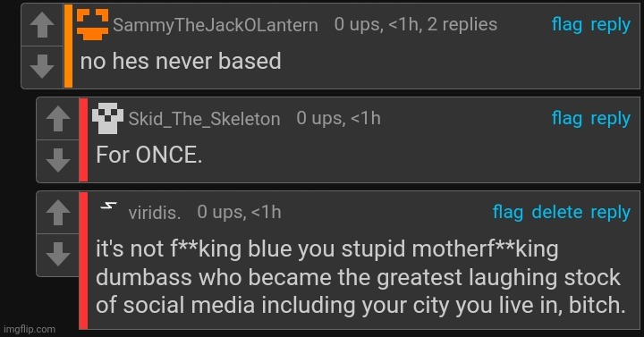Downvote SammyTheJackOLantern's comment
644x337 pixels.
tap(42, 67)
